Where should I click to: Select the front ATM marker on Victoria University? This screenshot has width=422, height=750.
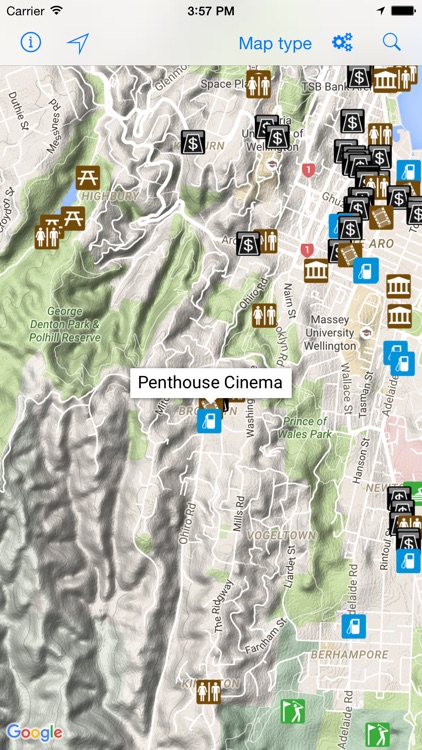277,137
